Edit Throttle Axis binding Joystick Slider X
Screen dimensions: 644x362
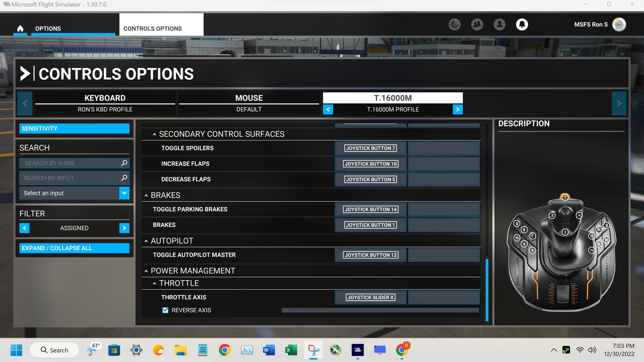[371, 297]
